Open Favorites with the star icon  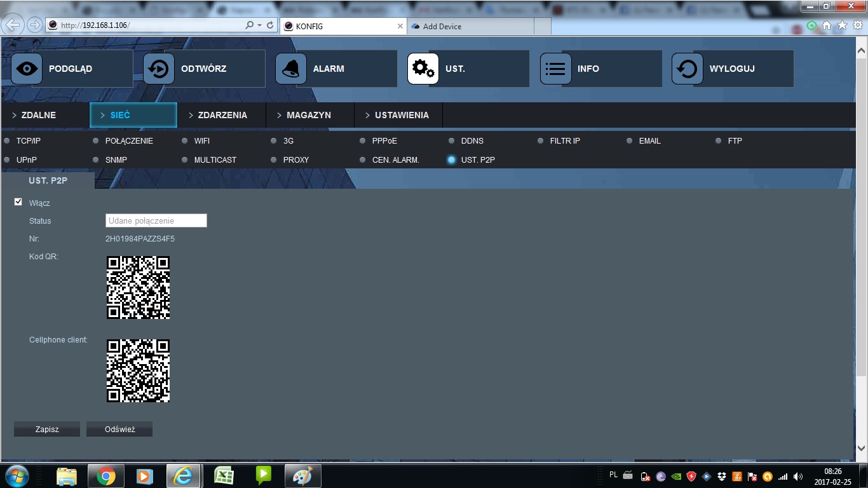842,25
